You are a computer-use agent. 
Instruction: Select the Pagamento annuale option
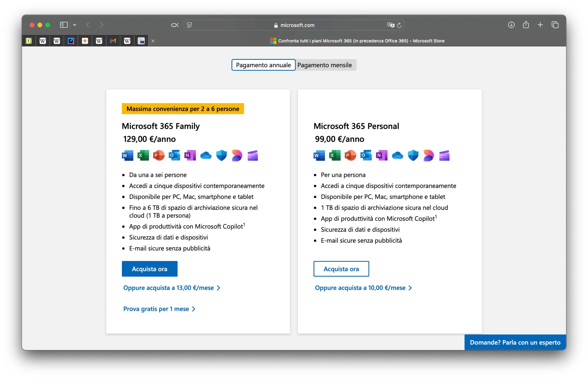point(263,65)
